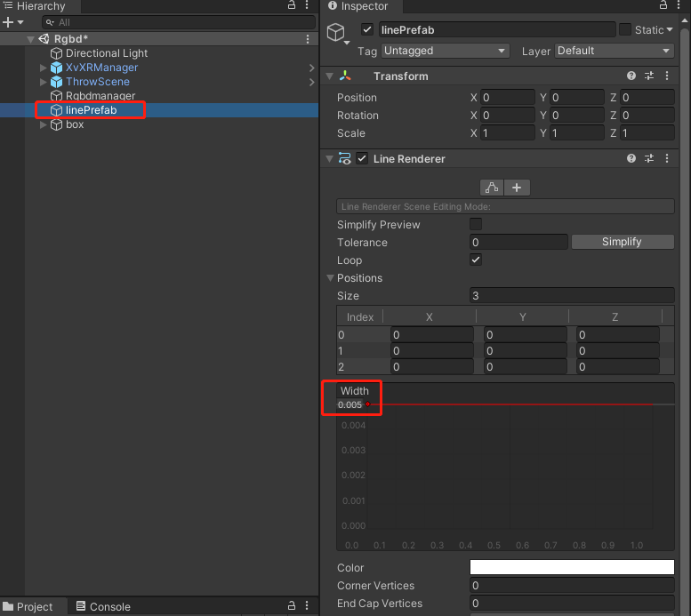Click the Position X field in Transform

pos(507,98)
